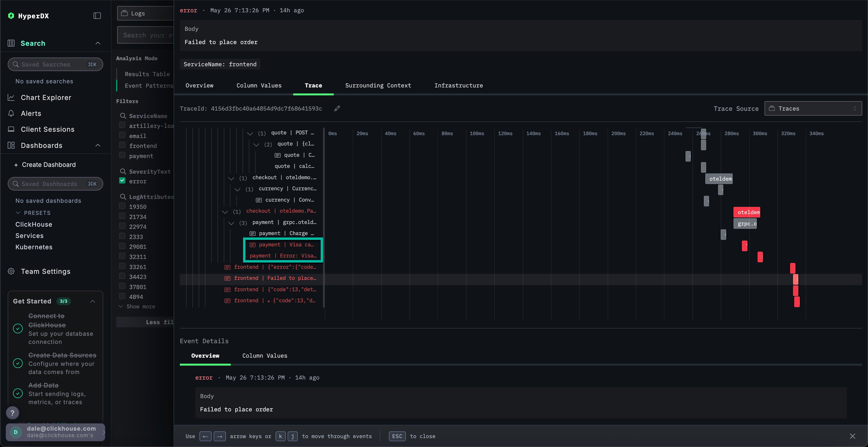Image resolution: width=868 pixels, height=447 pixels.
Task: Collapse the checkout oteldemo.Pa span row
Action: pyautogui.click(x=225, y=212)
